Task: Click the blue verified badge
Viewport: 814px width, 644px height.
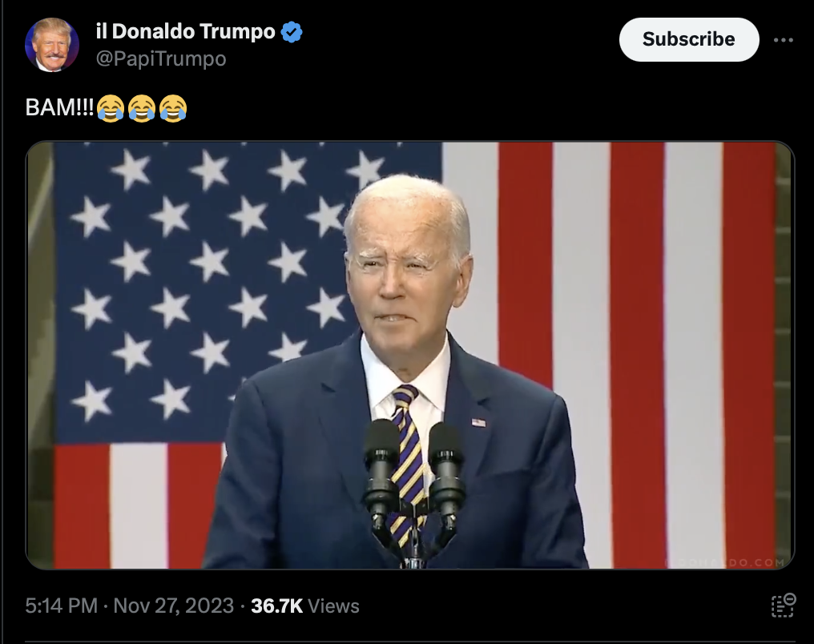Action: [292, 32]
